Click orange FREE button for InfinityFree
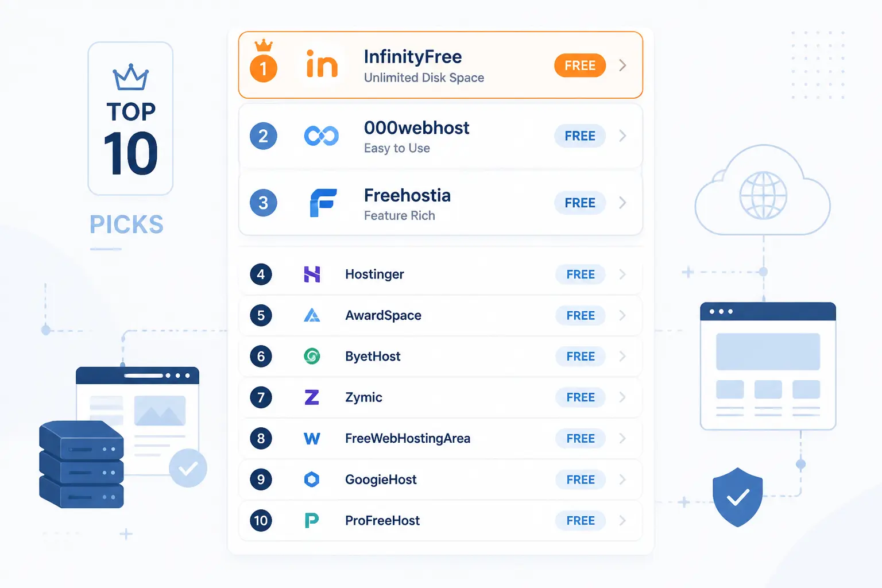This screenshot has height=588, width=882. point(580,65)
